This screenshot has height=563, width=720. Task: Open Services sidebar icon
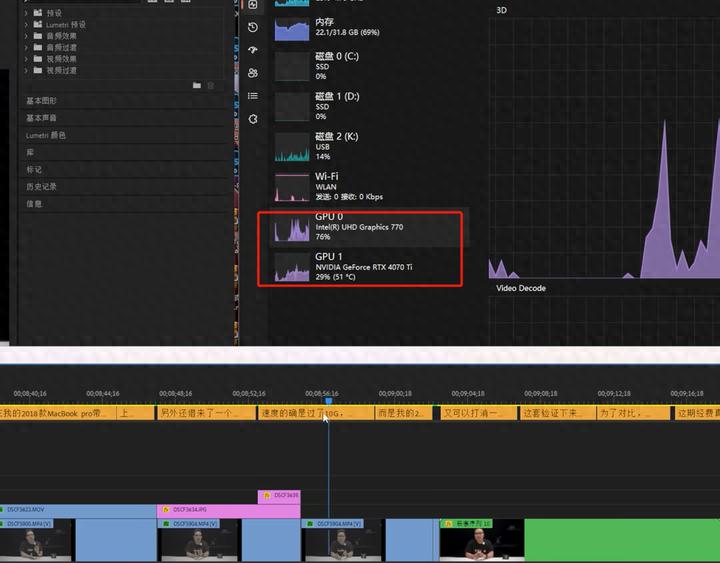(253, 119)
